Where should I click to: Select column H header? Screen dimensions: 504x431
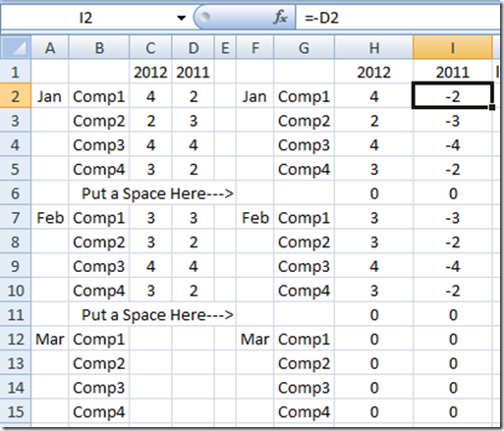point(373,48)
